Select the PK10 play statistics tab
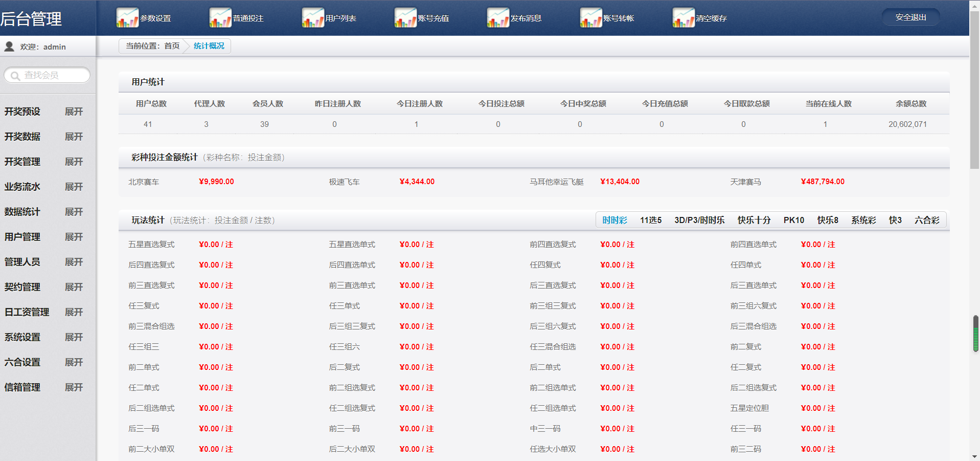The width and height of the screenshot is (980, 461). pos(793,220)
